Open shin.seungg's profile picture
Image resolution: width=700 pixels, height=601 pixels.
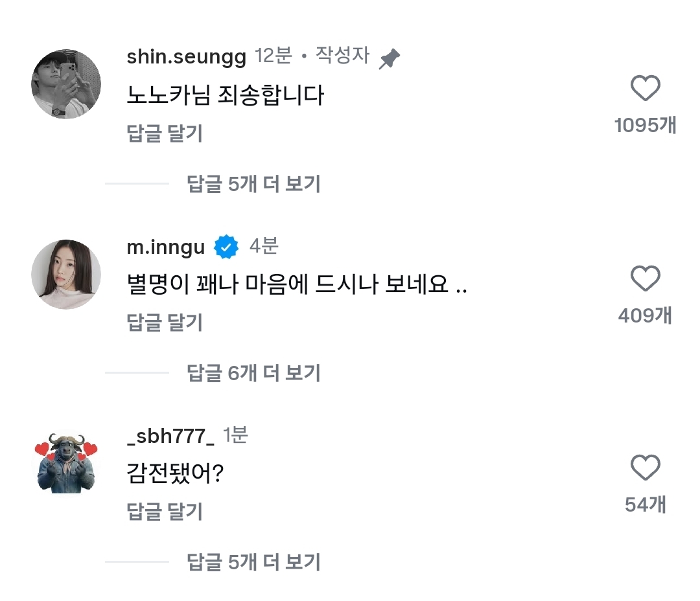[66, 84]
